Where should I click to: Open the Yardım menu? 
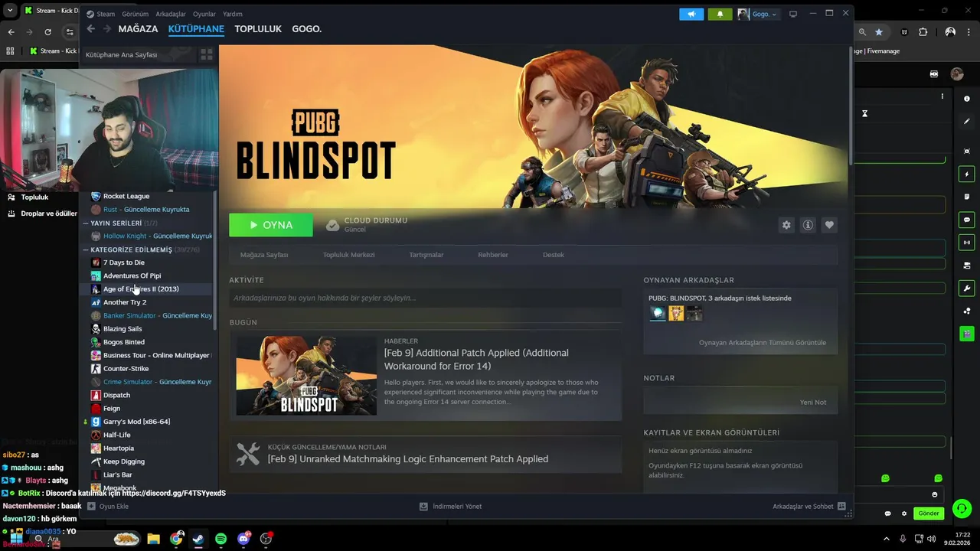click(x=232, y=14)
